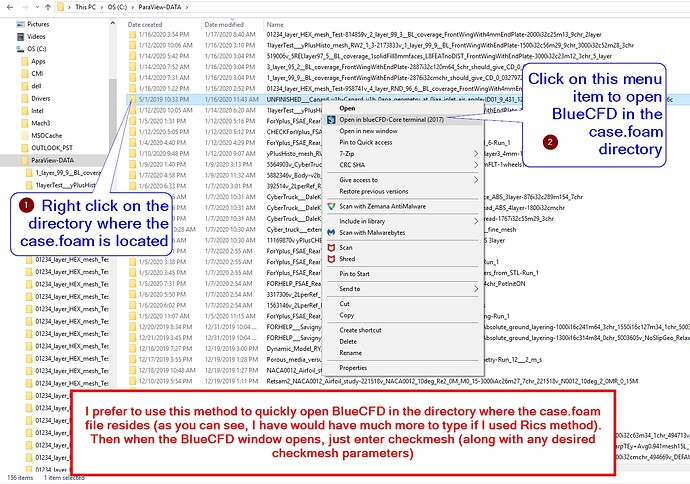Click the McAfee Shred icon
The image size is (690, 484).
point(331,259)
